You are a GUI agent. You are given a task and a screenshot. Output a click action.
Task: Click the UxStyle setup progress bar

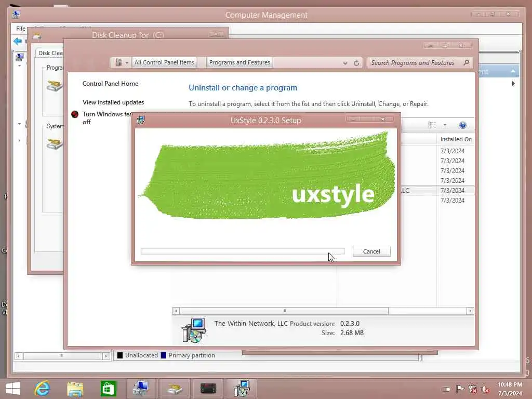click(243, 251)
